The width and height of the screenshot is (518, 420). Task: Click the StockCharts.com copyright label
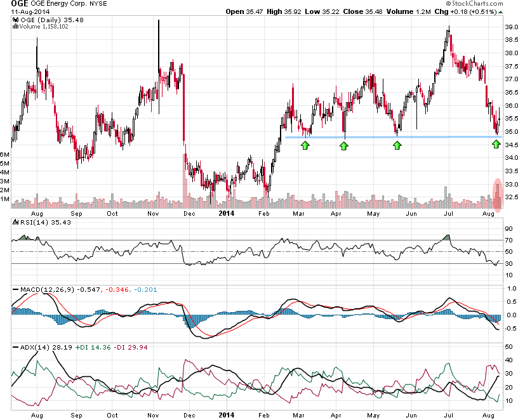(x=474, y=3)
